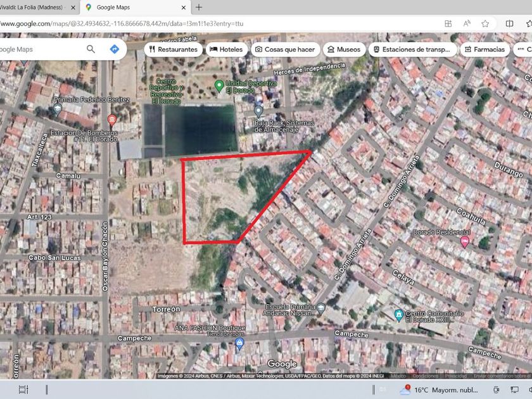This screenshot has width=532, height=399.
Task: Open the Unidad Deportiva El Dorado green pin
Action: tap(219, 86)
